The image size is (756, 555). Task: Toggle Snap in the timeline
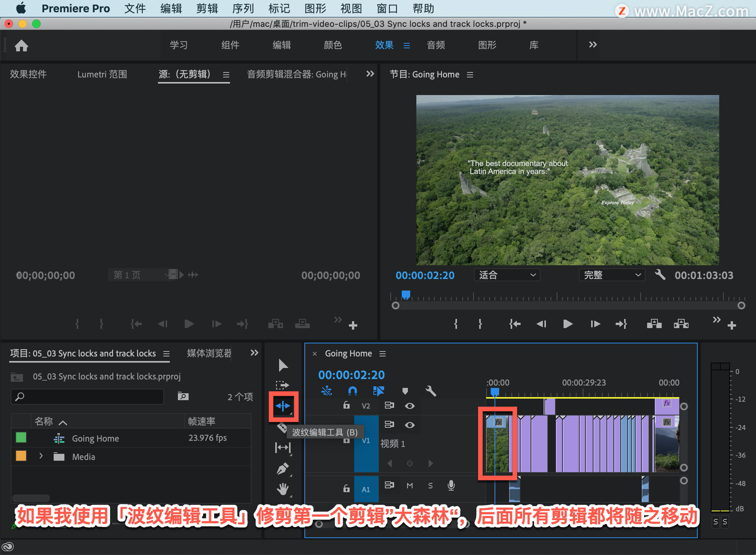[352, 391]
